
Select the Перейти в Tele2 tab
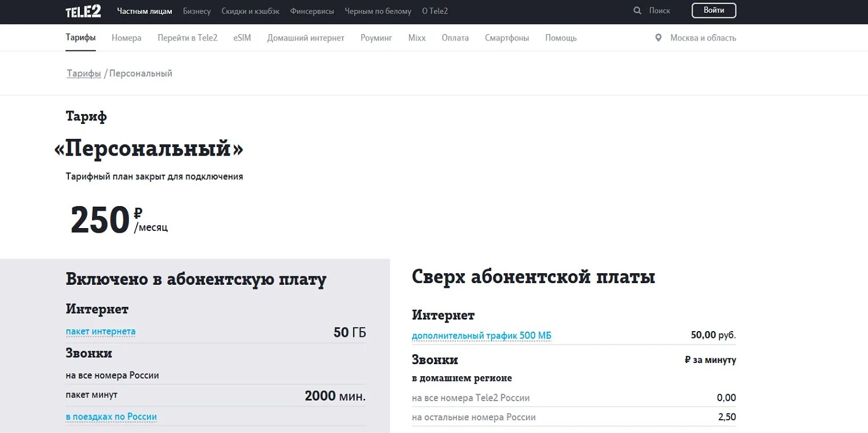(x=187, y=38)
